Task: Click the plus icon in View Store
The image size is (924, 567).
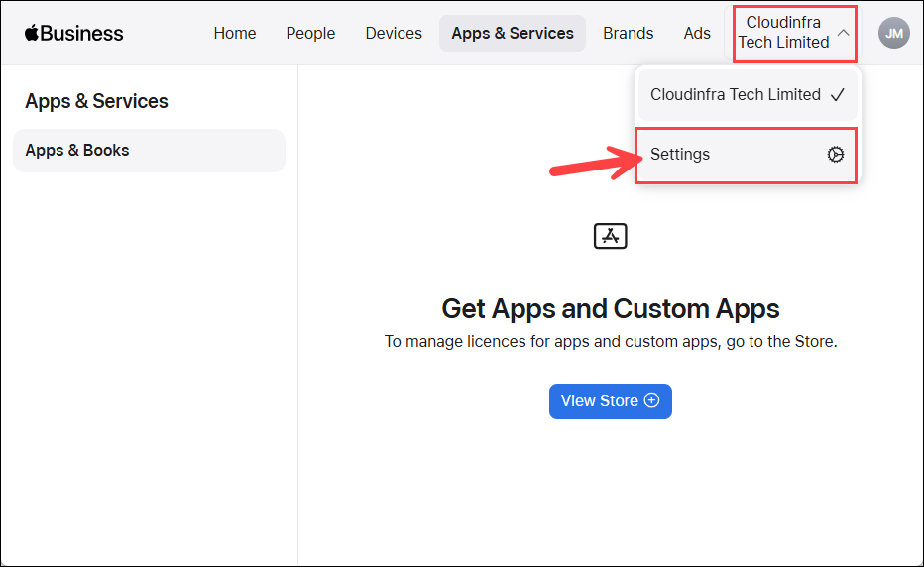Action: point(651,400)
